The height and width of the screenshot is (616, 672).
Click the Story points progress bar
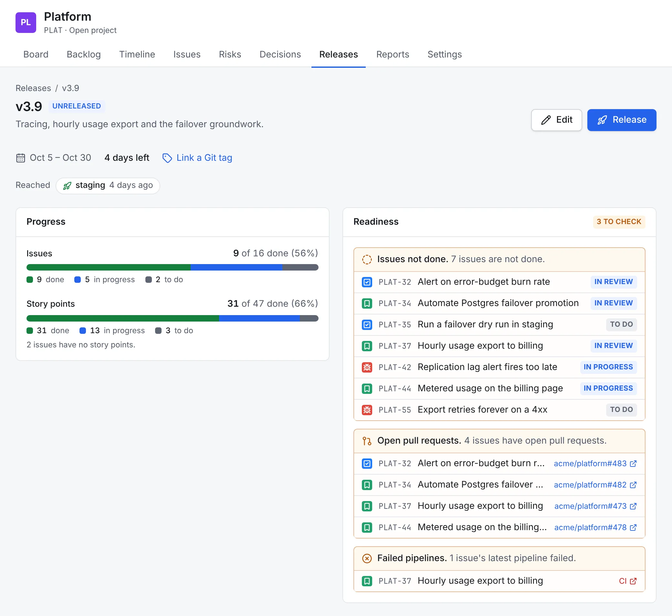[173, 318]
